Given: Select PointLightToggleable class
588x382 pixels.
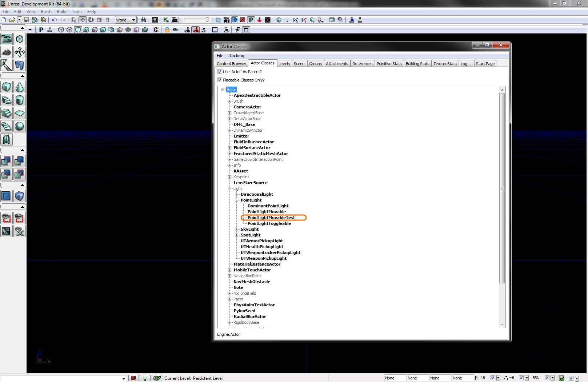Looking at the screenshot, I should 269,223.
